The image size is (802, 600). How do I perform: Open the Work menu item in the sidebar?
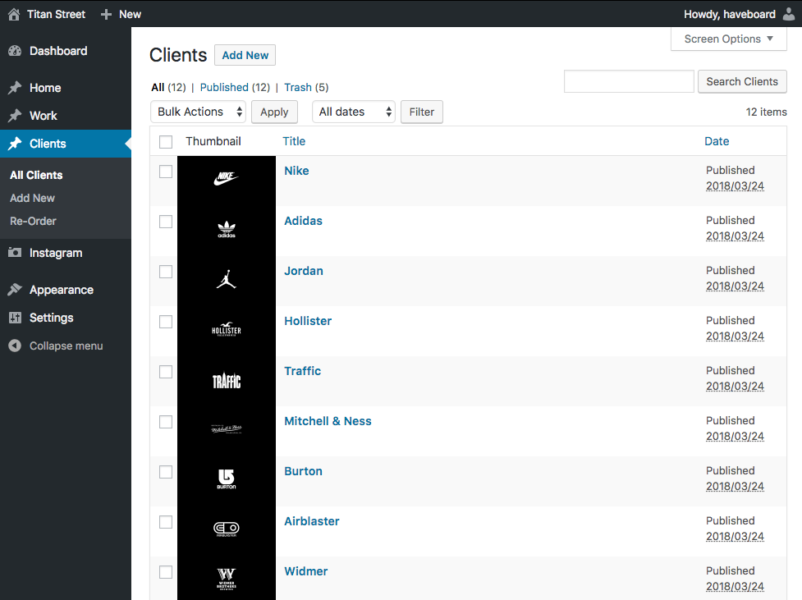coord(65,116)
